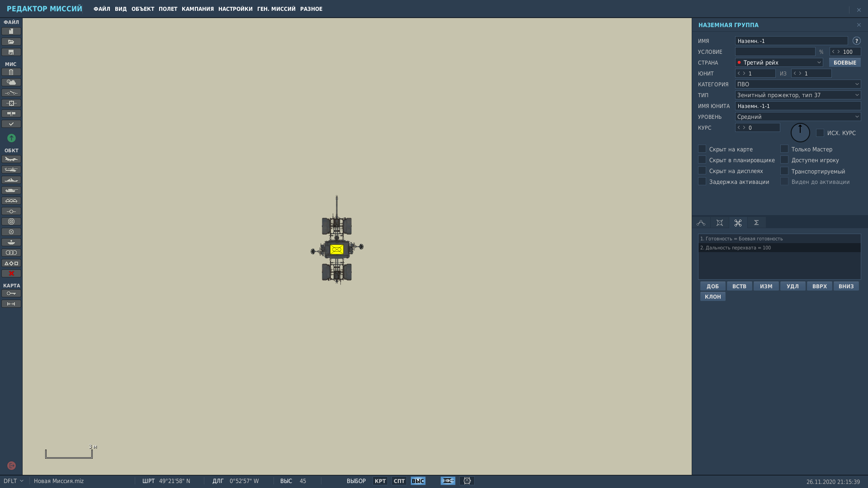Click ДОБ to add an action
Screen dimensions: 868x488
(x=713, y=286)
